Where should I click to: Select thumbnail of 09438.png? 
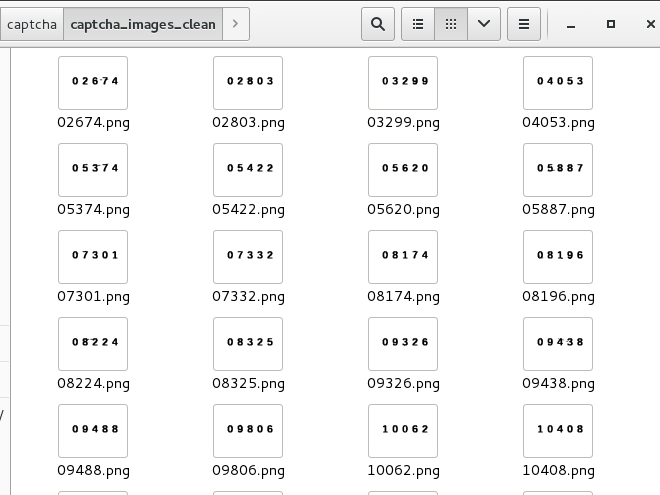(x=558, y=344)
